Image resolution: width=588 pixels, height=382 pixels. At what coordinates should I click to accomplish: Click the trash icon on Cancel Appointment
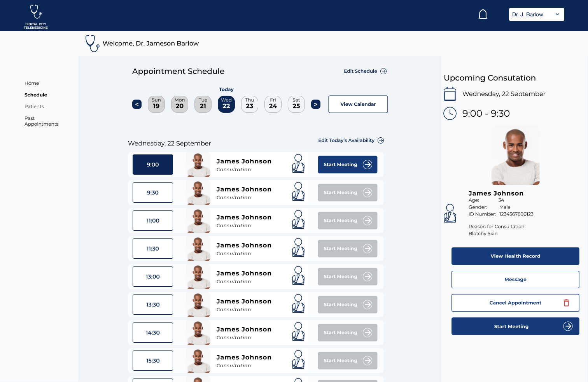coord(566,303)
